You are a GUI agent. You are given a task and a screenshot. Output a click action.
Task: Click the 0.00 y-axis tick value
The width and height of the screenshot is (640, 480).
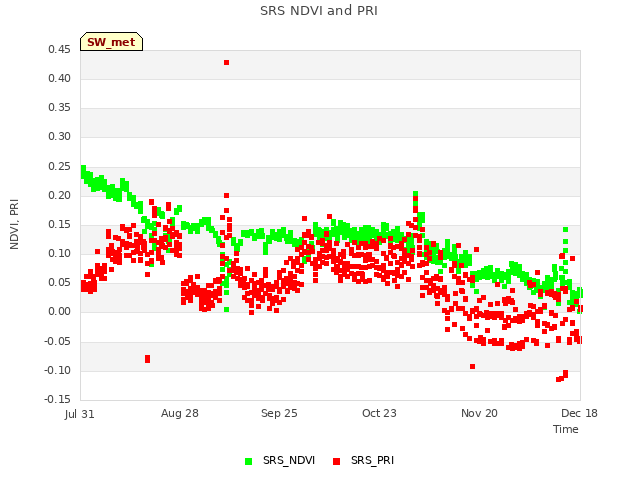pyautogui.click(x=59, y=312)
